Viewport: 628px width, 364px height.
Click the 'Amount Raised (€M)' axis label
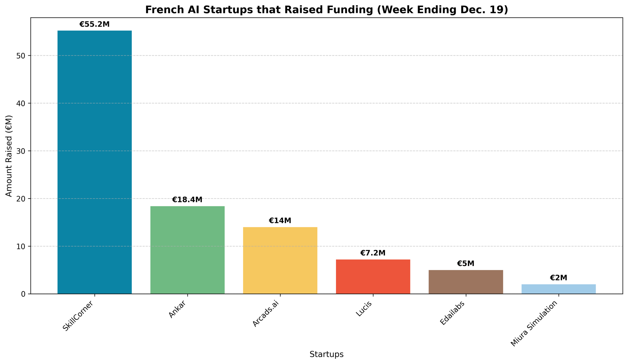pos(9,156)
